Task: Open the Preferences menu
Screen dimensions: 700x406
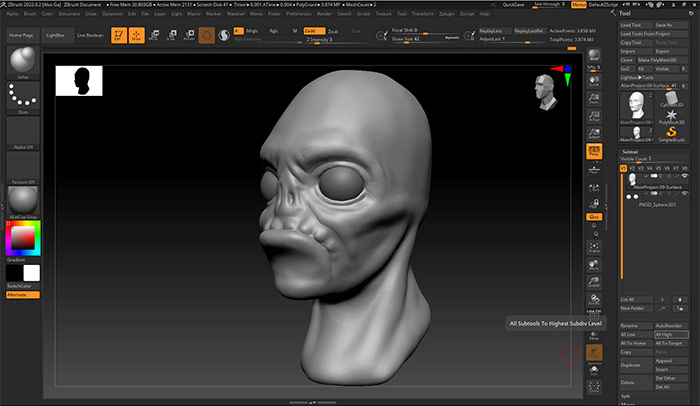Action: [x=300, y=14]
